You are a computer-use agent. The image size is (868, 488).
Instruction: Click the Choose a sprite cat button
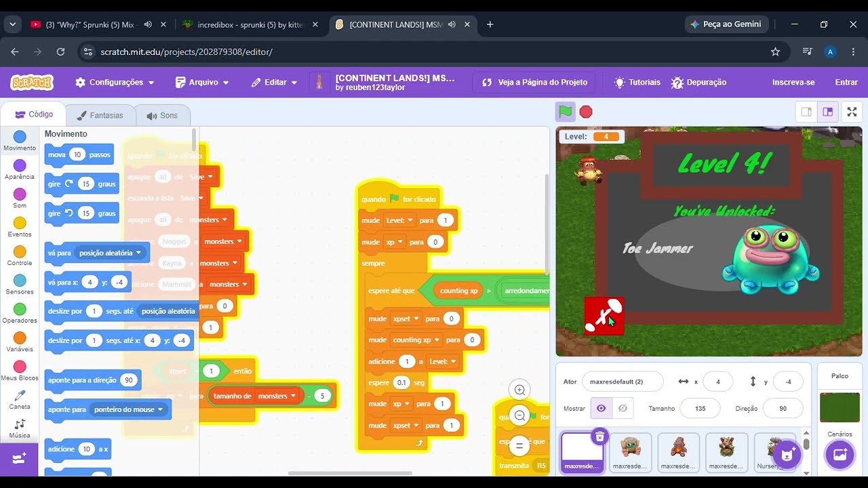pos(787,454)
